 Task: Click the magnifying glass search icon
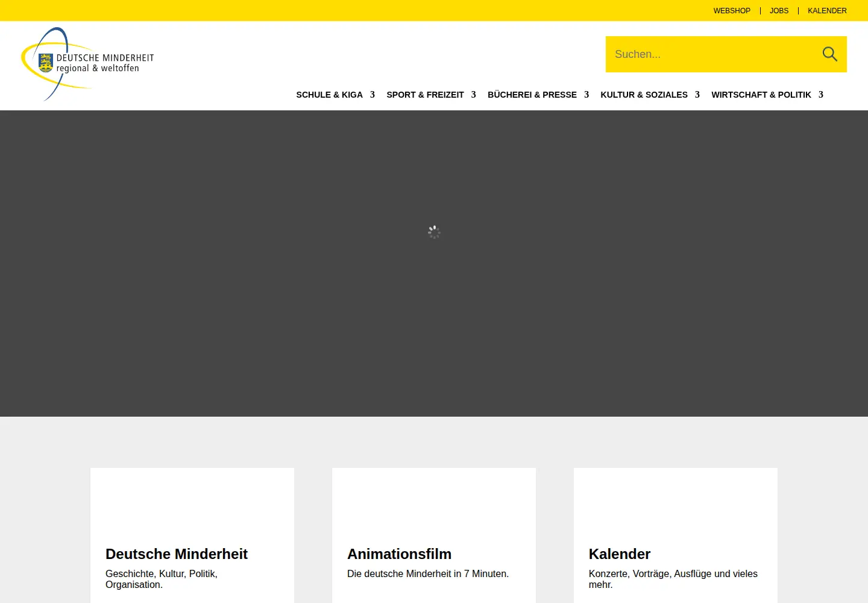click(830, 54)
